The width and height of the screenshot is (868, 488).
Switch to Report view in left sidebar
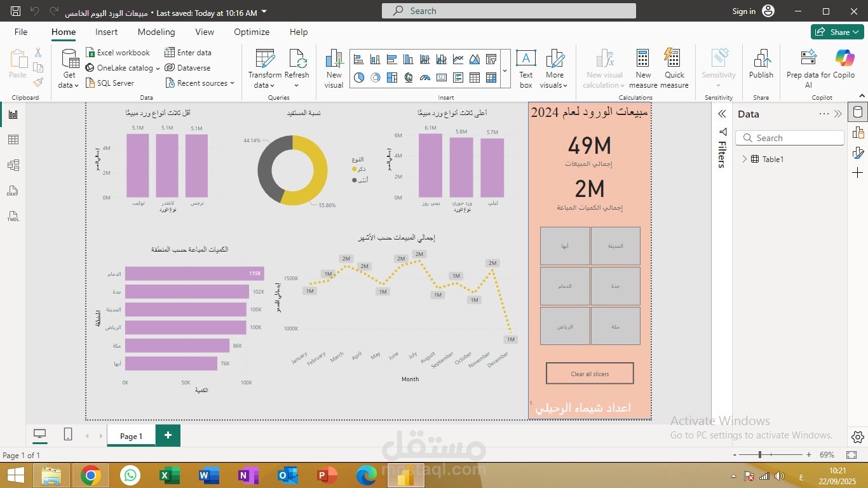click(13, 114)
